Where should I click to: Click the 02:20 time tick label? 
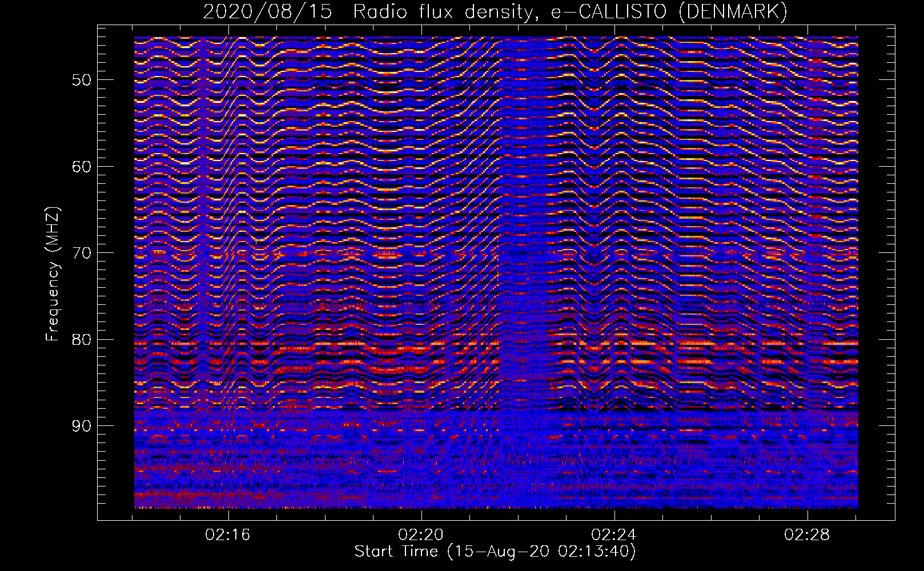click(x=421, y=535)
